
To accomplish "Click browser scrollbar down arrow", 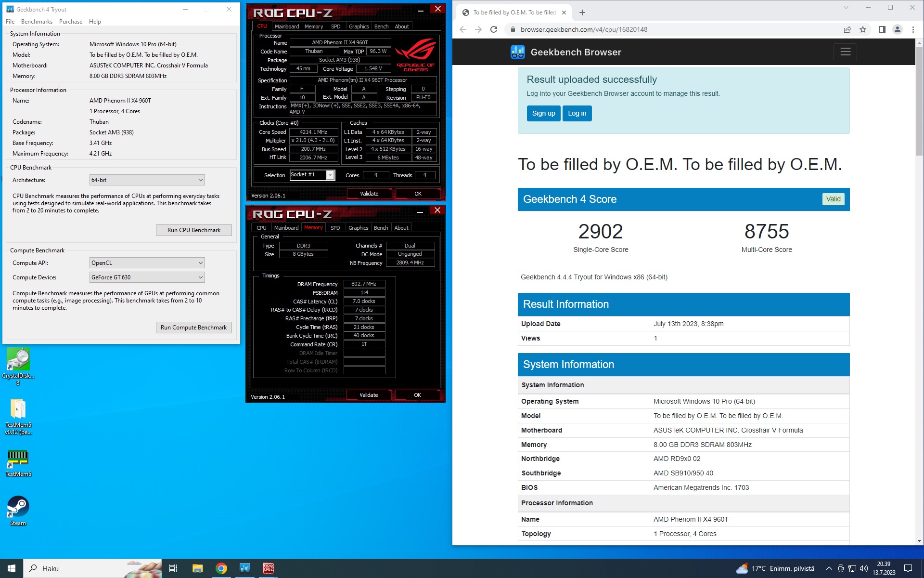I will [x=919, y=541].
